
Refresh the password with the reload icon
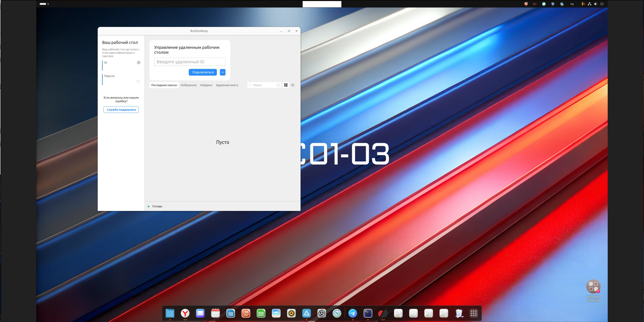[x=138, y=82]
